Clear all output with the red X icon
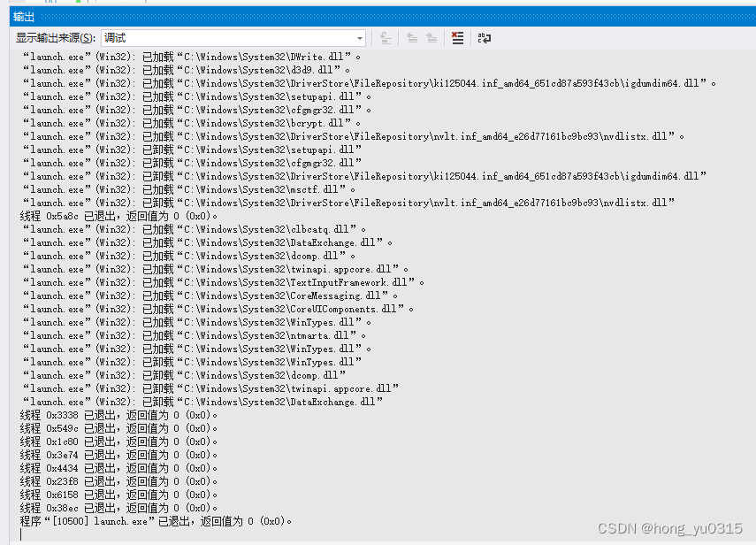Viewport: 756px width, 545px height. (x=457, y=38)
